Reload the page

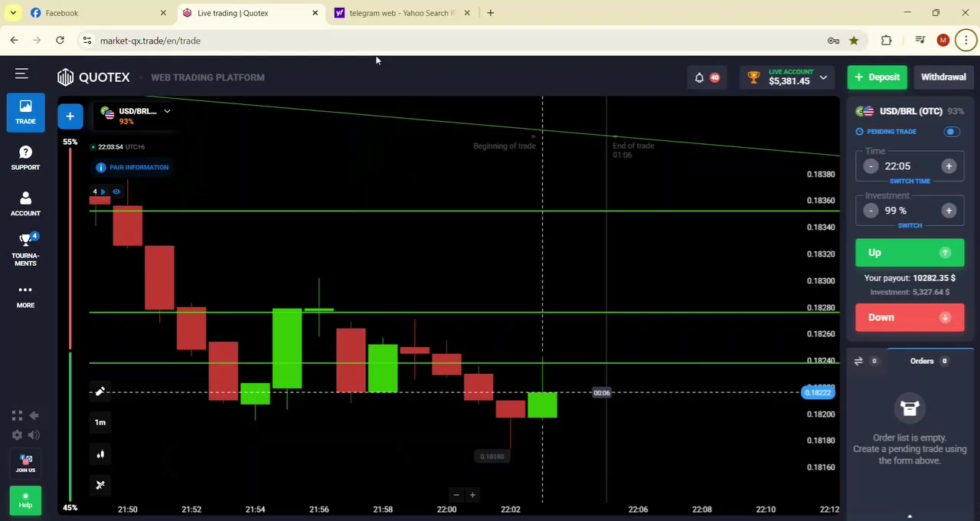[x=60, y=41]
